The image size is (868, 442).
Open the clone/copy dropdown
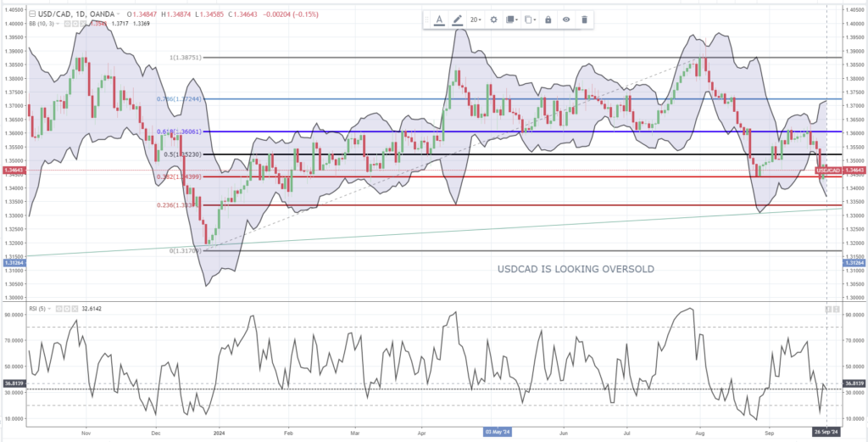click(529, 20)
